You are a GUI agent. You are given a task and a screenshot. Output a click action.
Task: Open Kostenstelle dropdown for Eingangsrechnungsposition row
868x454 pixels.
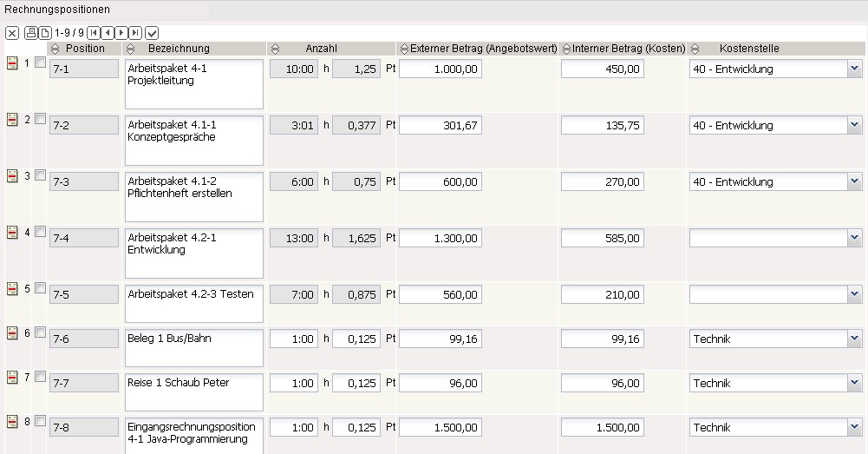[854, 428]
